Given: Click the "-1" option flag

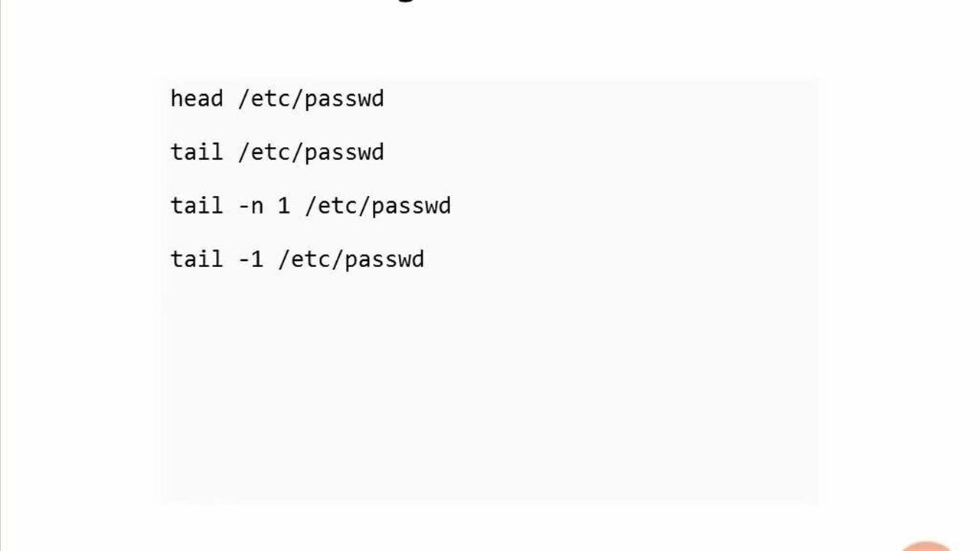Looking at the screenshot, I should (251, 259).
